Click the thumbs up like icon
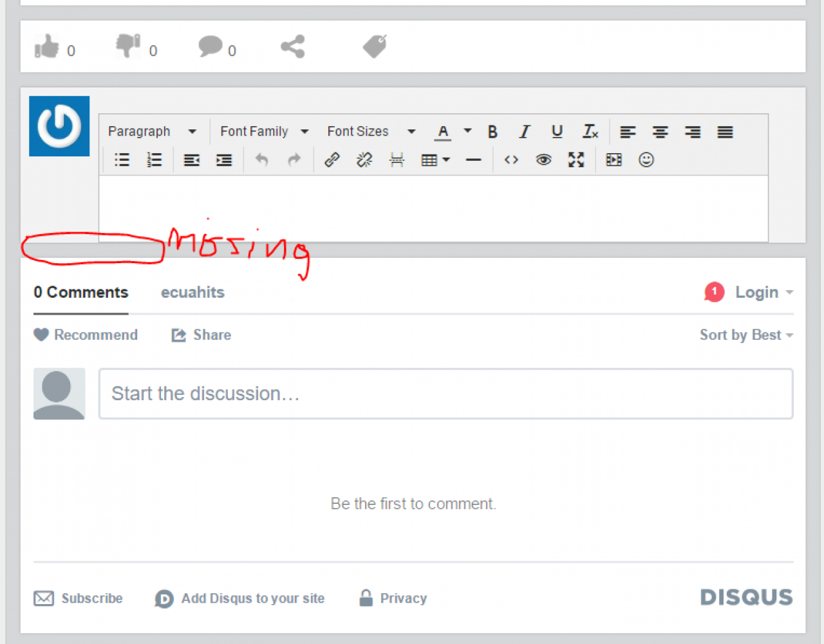The width and height of the screenshot is (824, 644). pyautogui.click(x=47, y=46)
